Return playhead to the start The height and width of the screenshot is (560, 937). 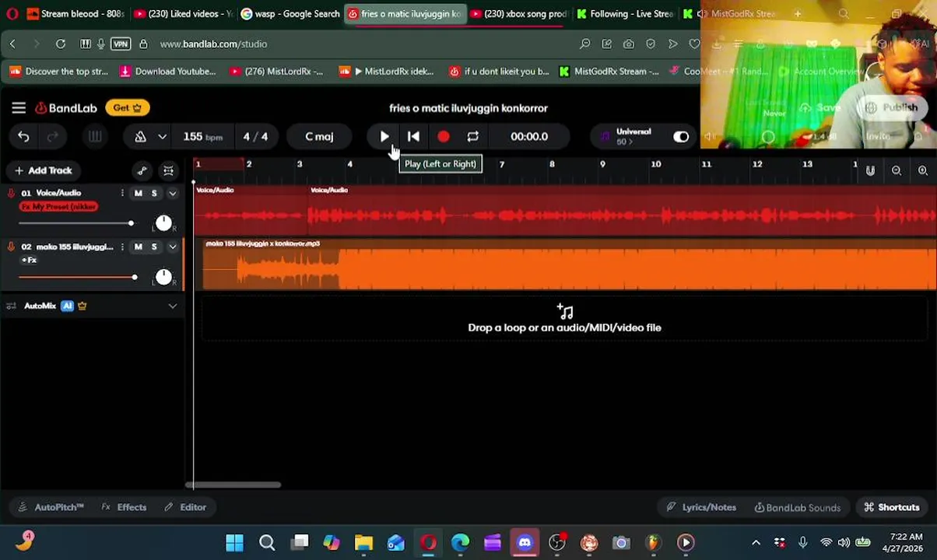(x=413, y=137)
